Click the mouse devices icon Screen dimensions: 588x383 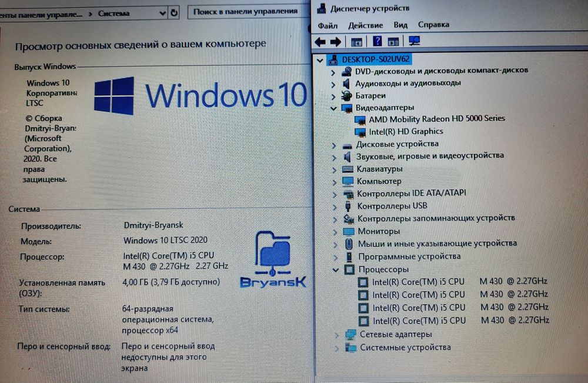349,244
